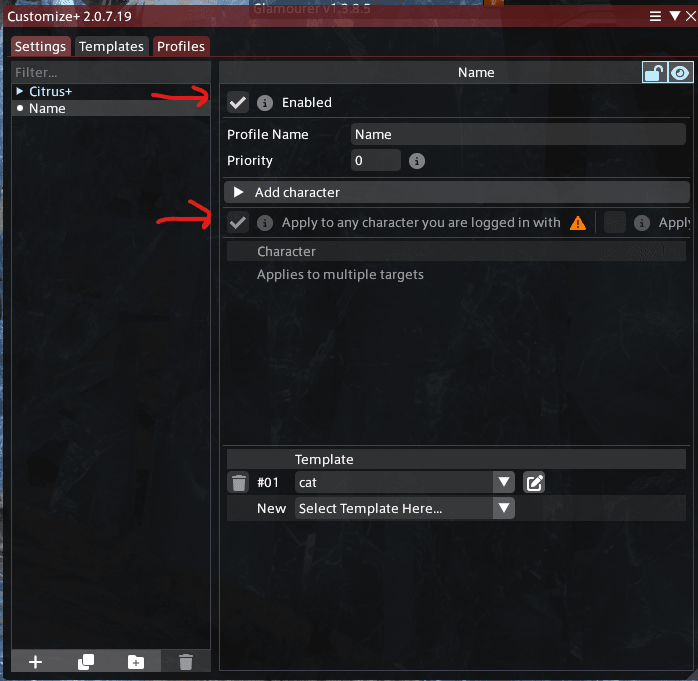The image size is (698, 681).
Task: Add a new profile with plus icon
Action: point(35,662)
